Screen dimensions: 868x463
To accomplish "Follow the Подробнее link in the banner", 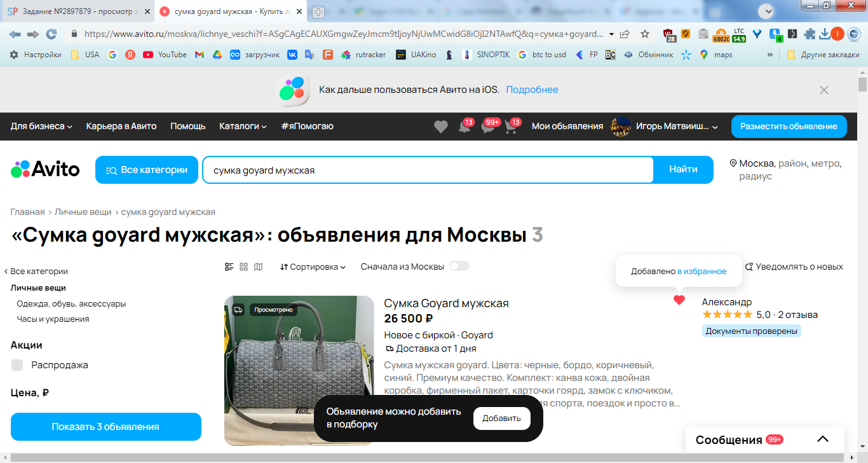I will [x=532, y=90].
